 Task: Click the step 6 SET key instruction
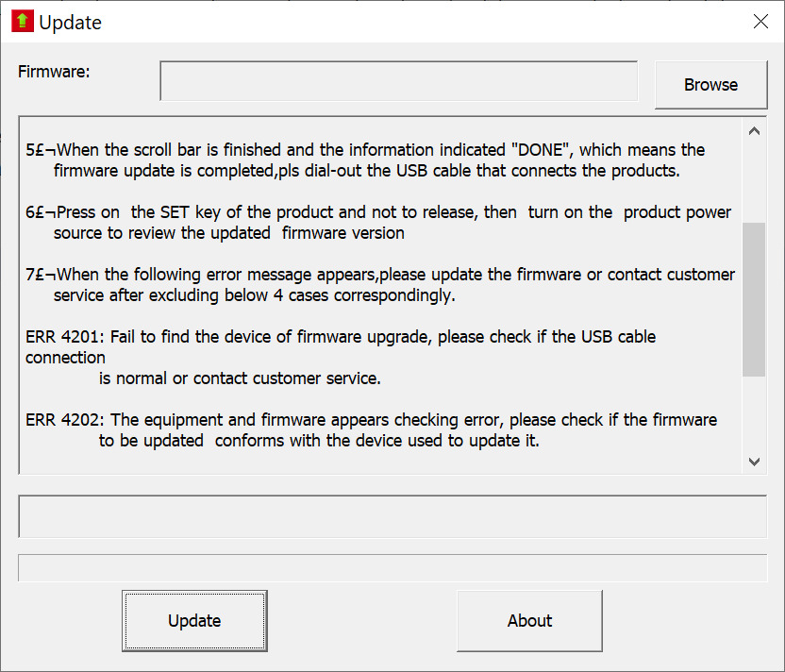[x=377, y=213]
